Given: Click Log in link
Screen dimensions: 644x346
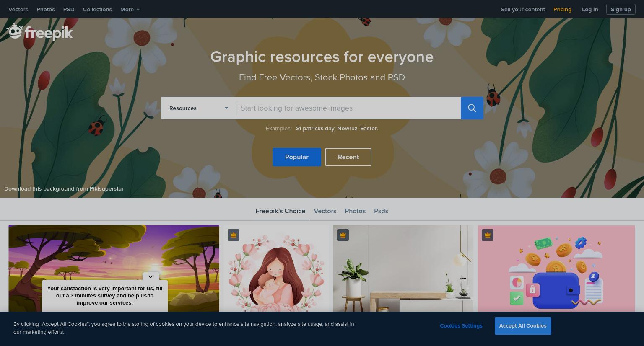Looking at the screenshot, I should click(590, 9).
